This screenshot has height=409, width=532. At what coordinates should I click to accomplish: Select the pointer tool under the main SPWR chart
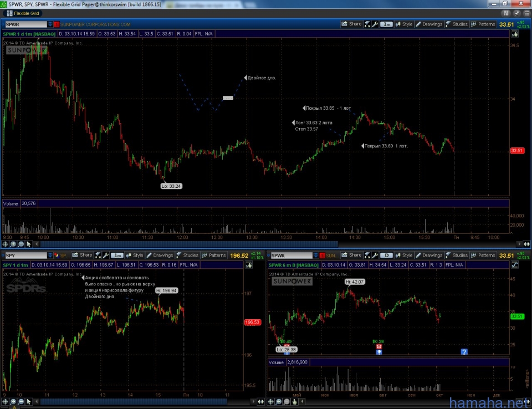click(x=28, y=244)
